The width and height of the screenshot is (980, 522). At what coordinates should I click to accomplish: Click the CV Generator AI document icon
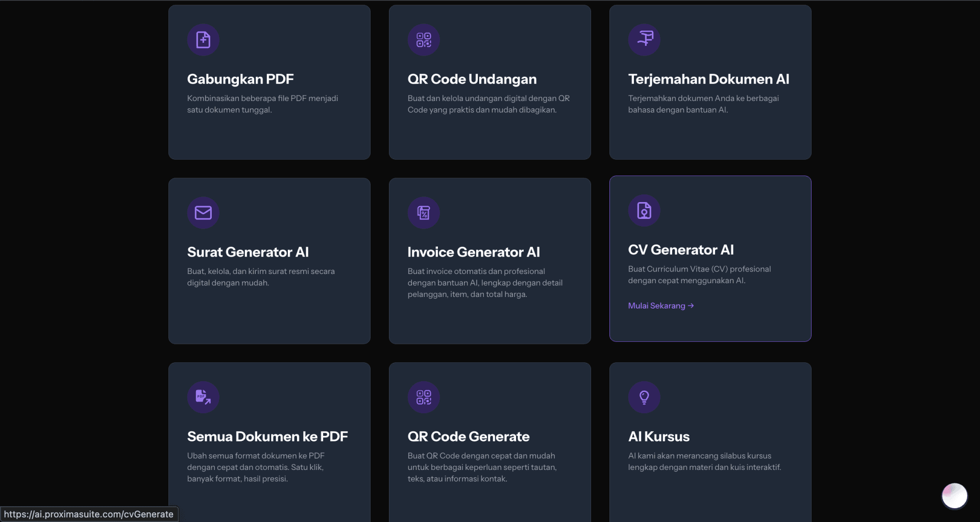pyautogui.click(x=644, y=211)
